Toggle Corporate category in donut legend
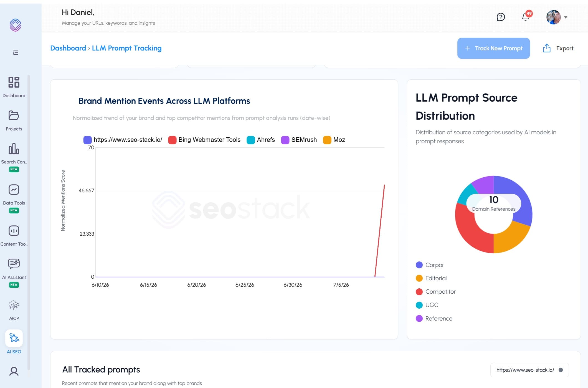The height and width of the screenshot is (388, 588). (x=429, y=265)
